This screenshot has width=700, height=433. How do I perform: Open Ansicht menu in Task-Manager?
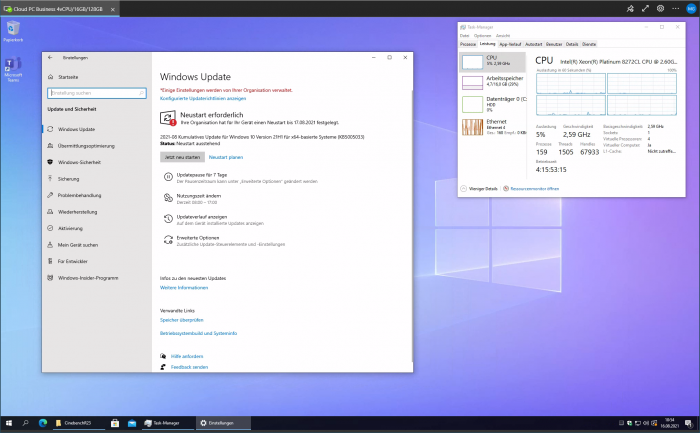coord(503,36)
